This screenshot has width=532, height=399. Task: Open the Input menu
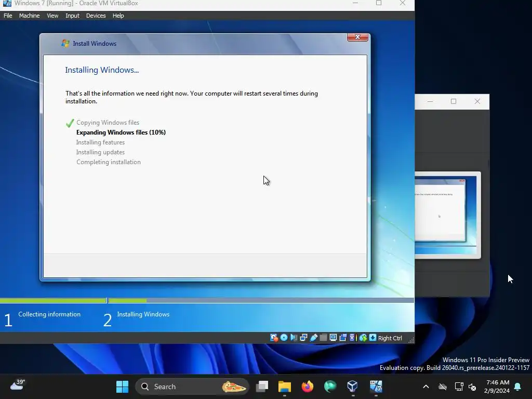72,16
